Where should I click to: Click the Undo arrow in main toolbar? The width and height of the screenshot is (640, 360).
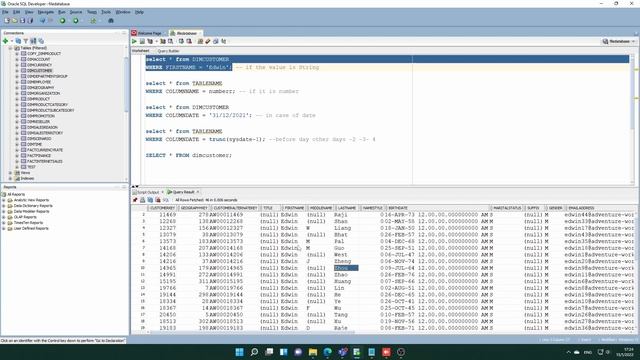[42, 21]
